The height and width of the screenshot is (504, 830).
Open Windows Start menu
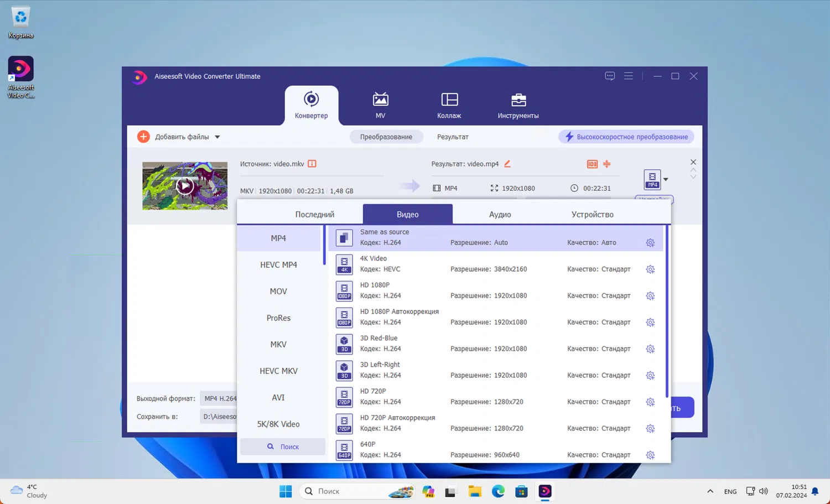(x=286, y=491)
